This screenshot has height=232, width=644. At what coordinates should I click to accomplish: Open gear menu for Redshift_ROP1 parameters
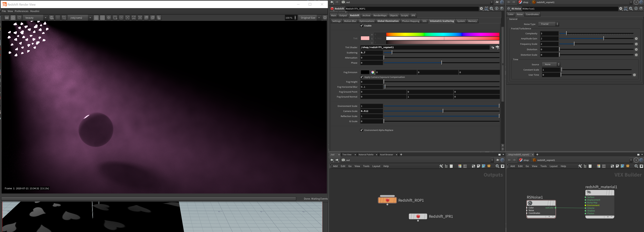click(x=481, y=8)
